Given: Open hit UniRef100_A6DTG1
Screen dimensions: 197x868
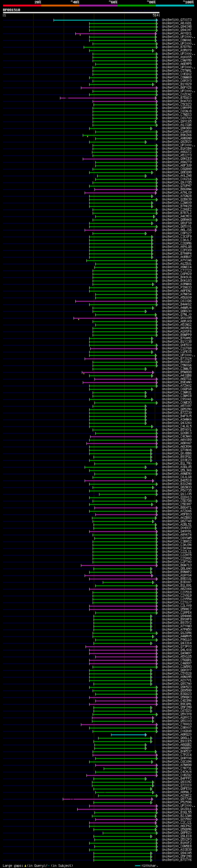Looking at the screenshot, I should coord(177,379).
